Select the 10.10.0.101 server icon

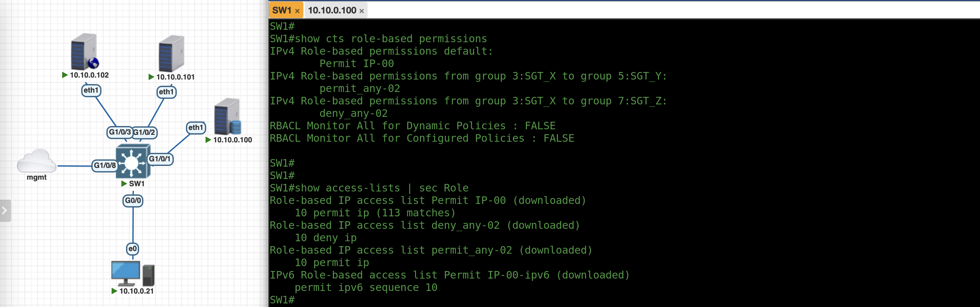coord(171,54)
